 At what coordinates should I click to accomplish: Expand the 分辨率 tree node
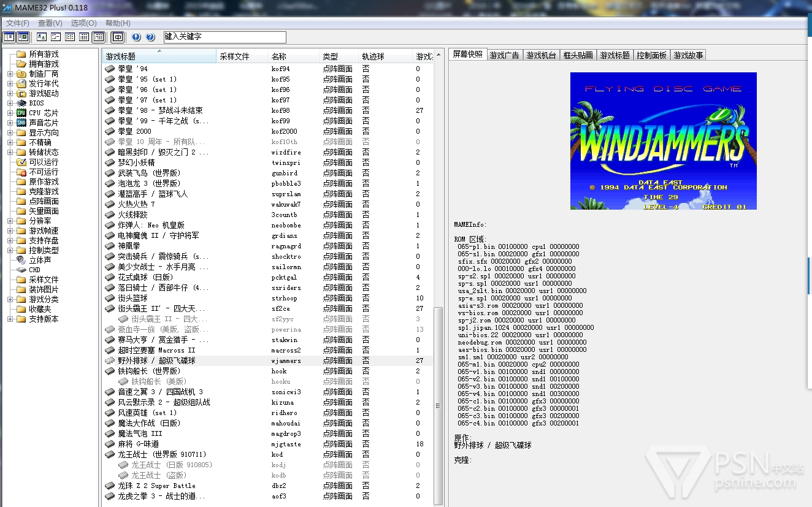pyautogui.click(x=10, y=221)
